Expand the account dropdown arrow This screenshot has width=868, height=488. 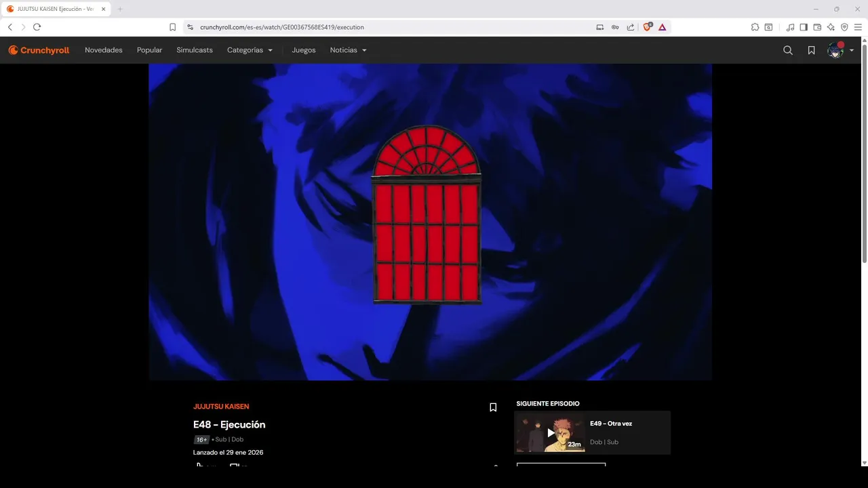852,51
